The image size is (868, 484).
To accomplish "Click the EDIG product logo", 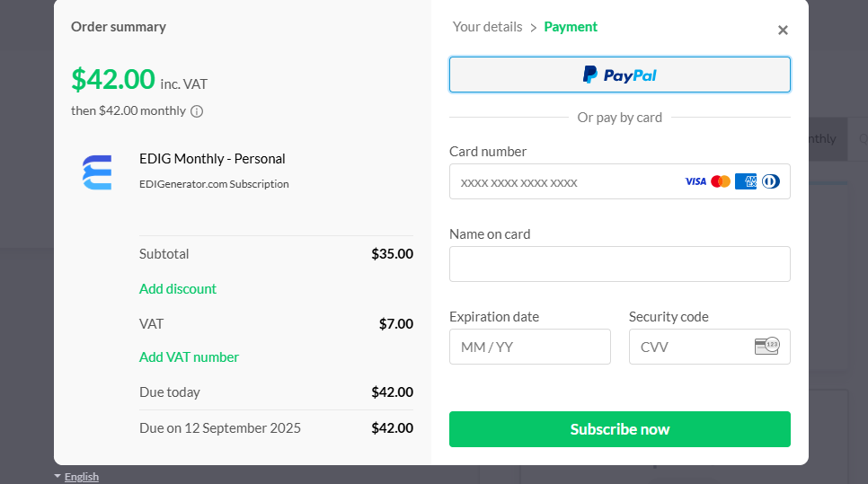I will [97, 172].
